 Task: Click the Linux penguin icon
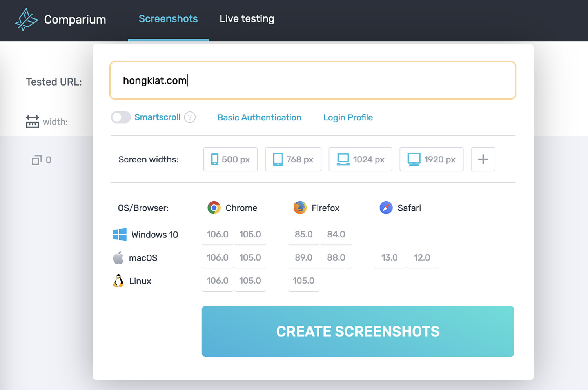(x=118, y=281)
